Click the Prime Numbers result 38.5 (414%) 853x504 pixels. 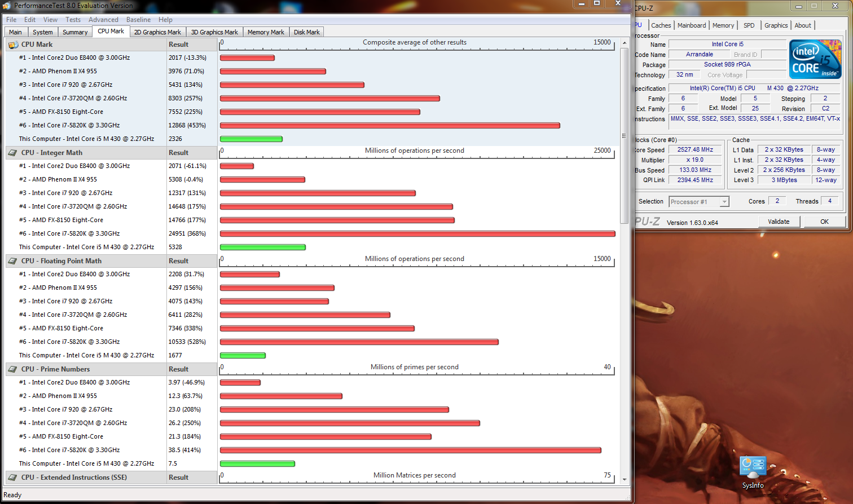[x=184, y=450]
